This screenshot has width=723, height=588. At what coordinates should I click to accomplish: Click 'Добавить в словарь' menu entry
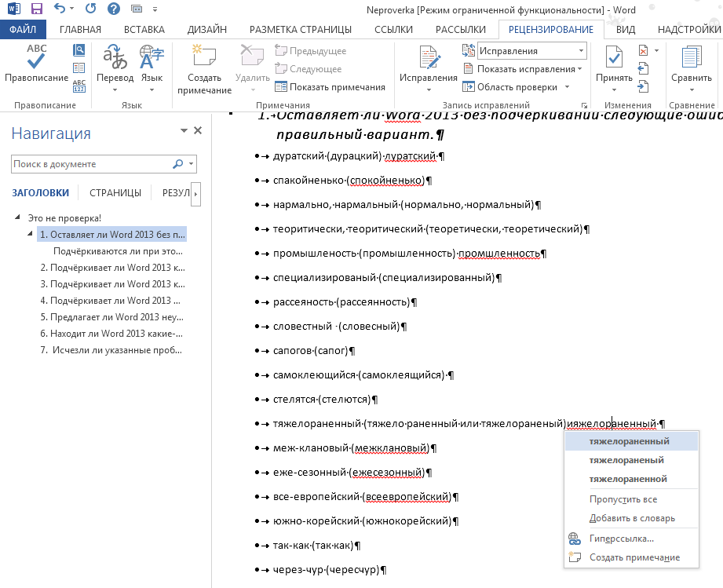[631, 518]
